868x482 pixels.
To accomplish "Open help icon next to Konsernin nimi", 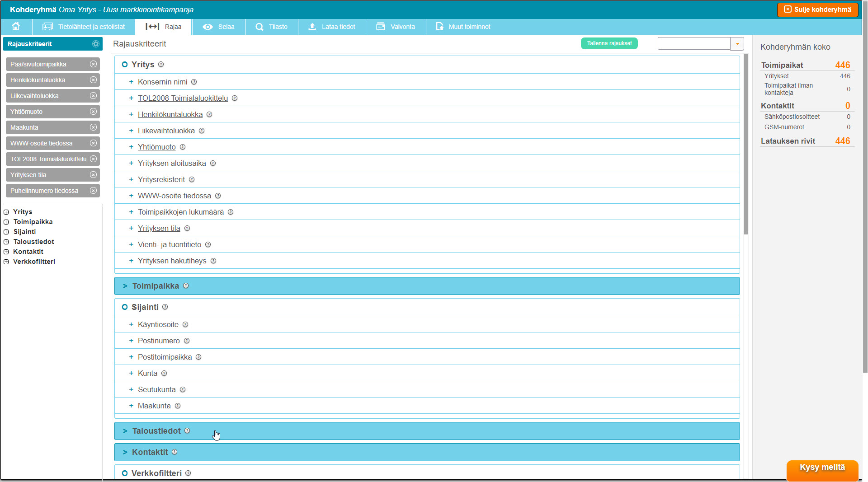I will [194, 82].
